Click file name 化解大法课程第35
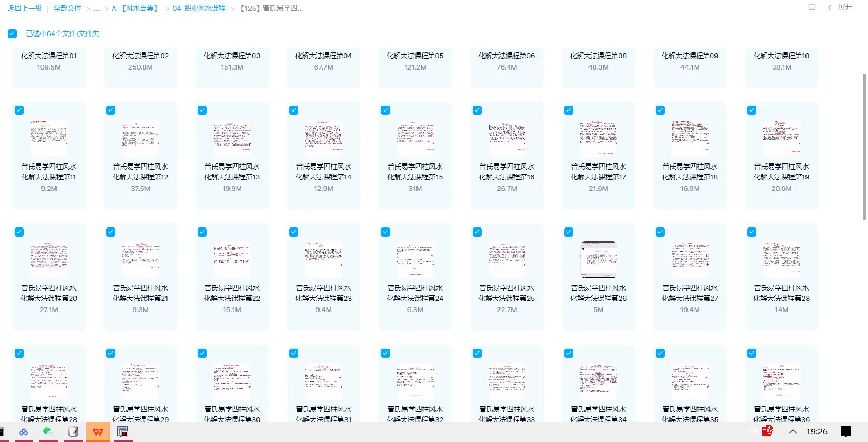 690,414
